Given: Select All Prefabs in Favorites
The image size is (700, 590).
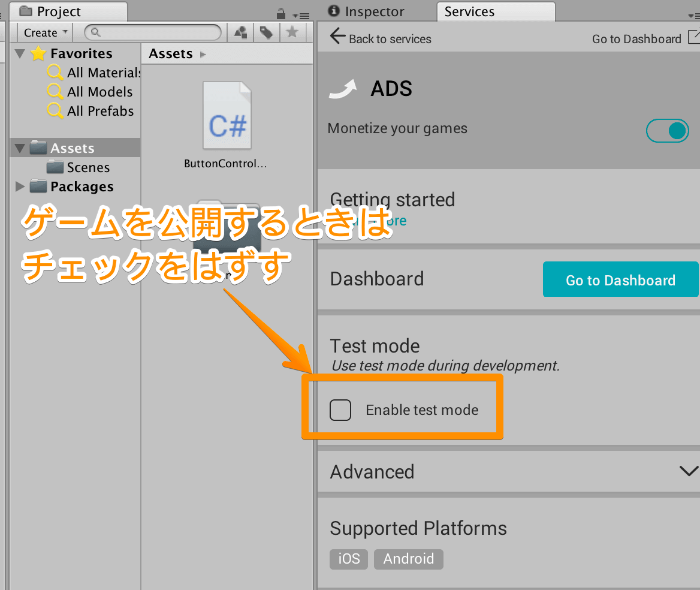Looking at the screenshot, I should (101, 111).
